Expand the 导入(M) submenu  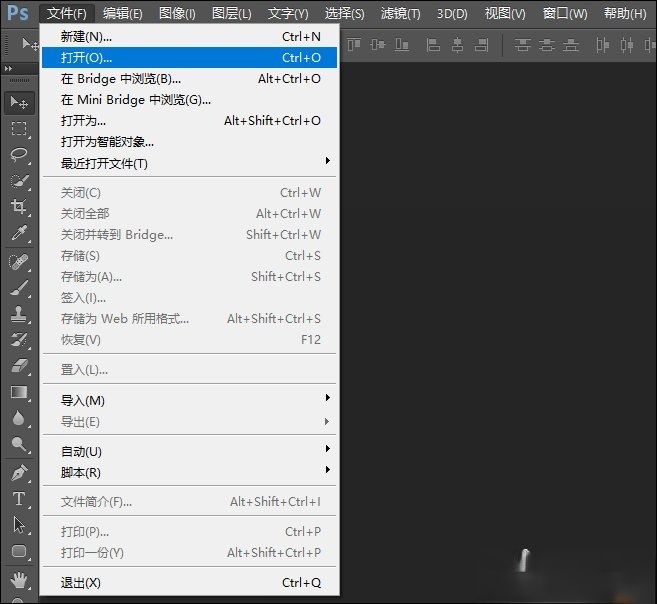(x=189, y=400)
